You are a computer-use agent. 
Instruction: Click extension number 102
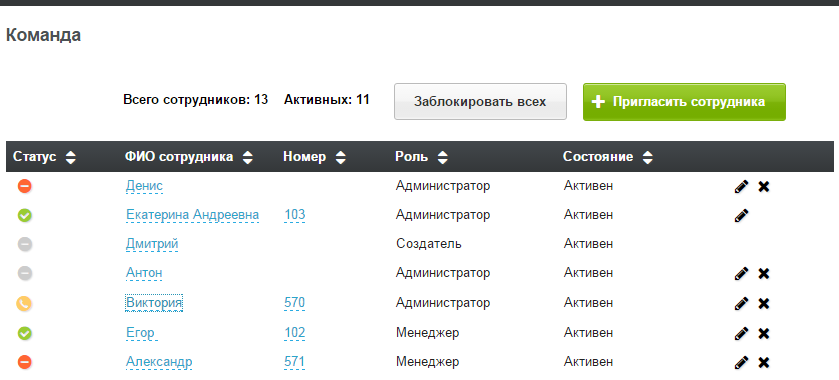click(x=295, y=333)
